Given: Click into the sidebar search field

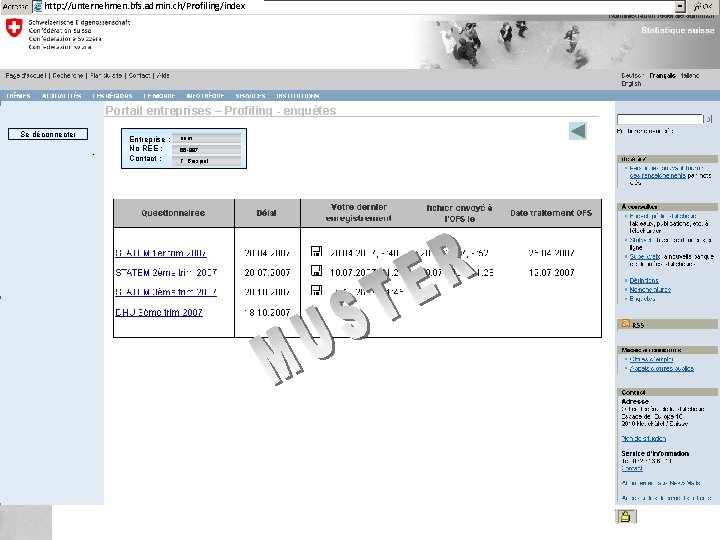Looking at the screenshot, I should (659, 119).
